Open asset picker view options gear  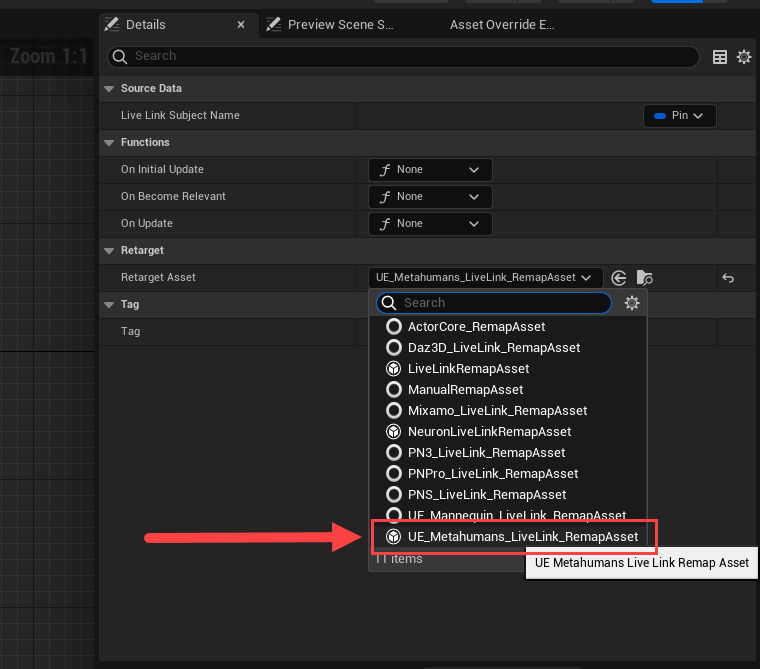632,303
